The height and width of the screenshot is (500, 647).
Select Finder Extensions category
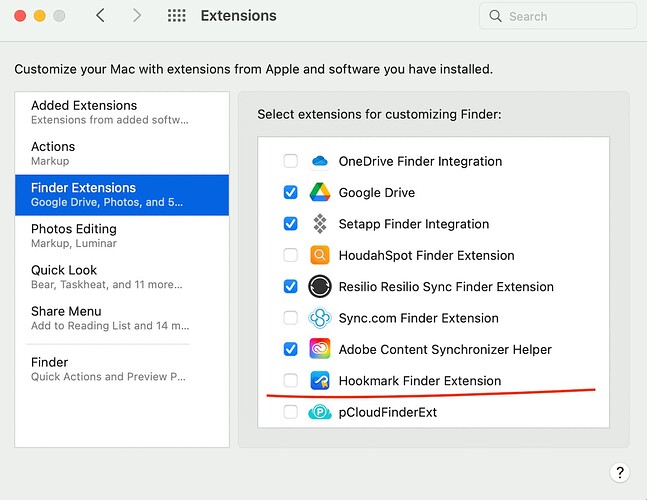pos(122,195)
